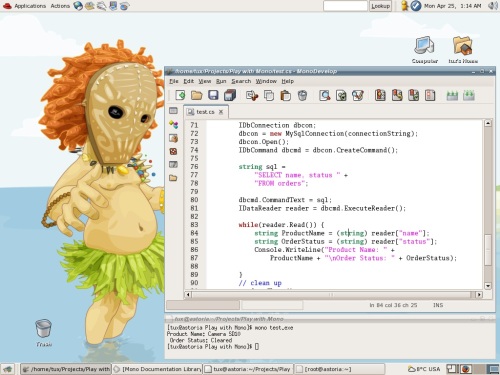Screen dimensions: 500x375
Task: Open the View menu
Action: point(205,81)
